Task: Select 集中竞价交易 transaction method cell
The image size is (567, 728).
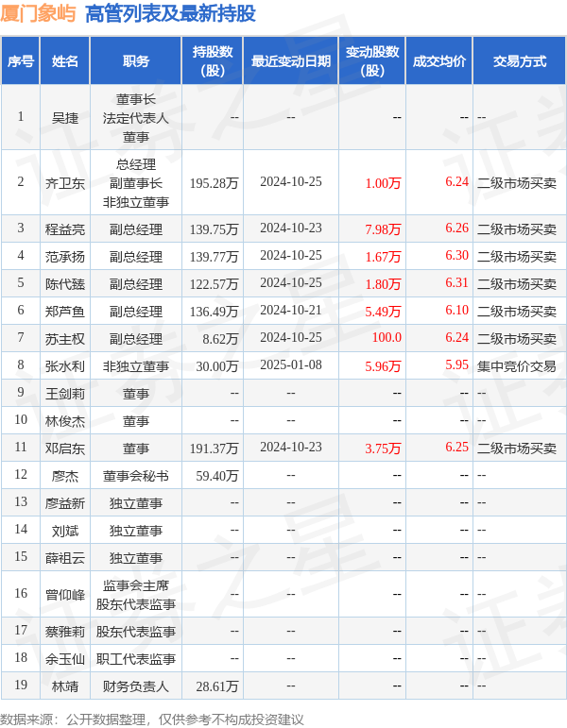Action: [x=517, y=365]
